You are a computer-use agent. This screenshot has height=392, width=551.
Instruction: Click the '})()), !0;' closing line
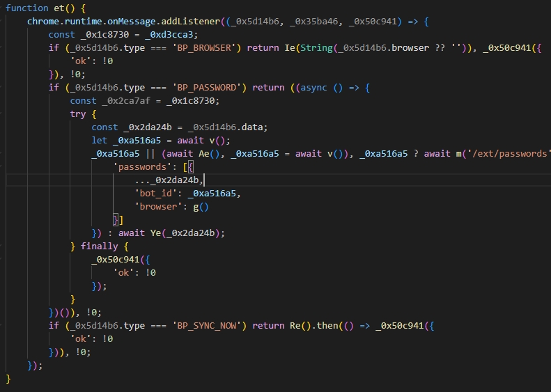(x=75, y=312)
